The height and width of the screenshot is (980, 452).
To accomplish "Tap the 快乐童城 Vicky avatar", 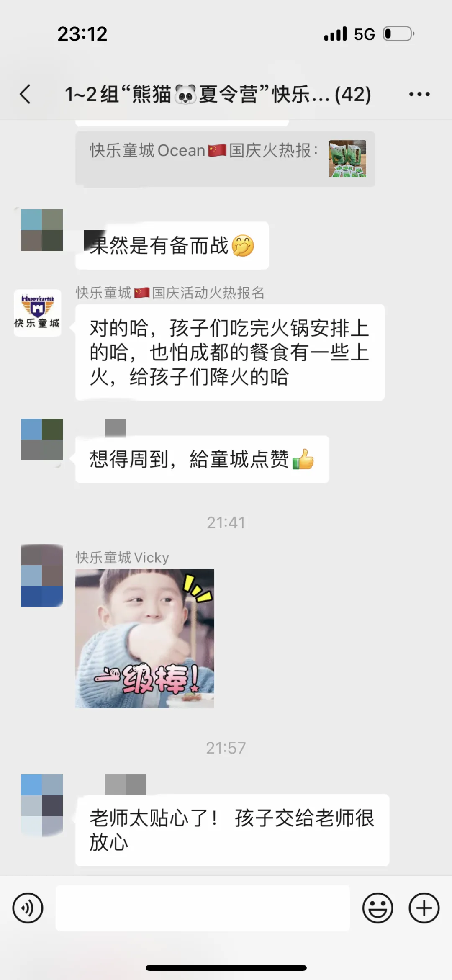I will [42, 576].
